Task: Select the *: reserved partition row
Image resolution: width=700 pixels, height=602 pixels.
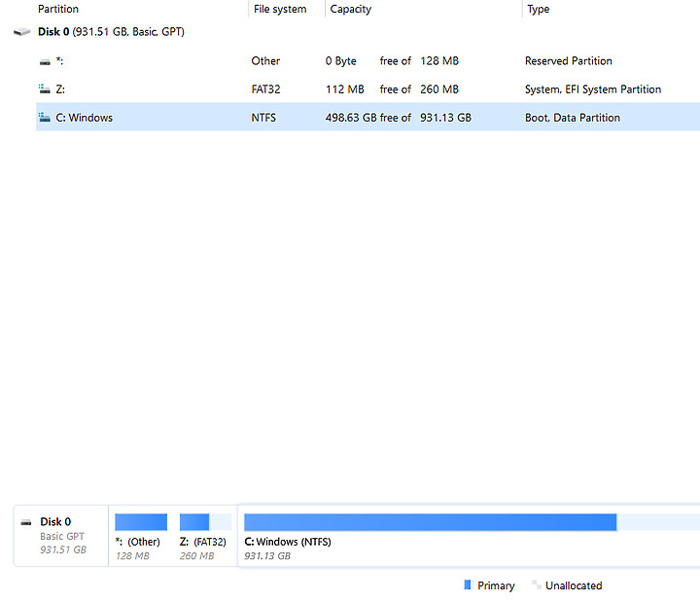Action: click(367, 60)
